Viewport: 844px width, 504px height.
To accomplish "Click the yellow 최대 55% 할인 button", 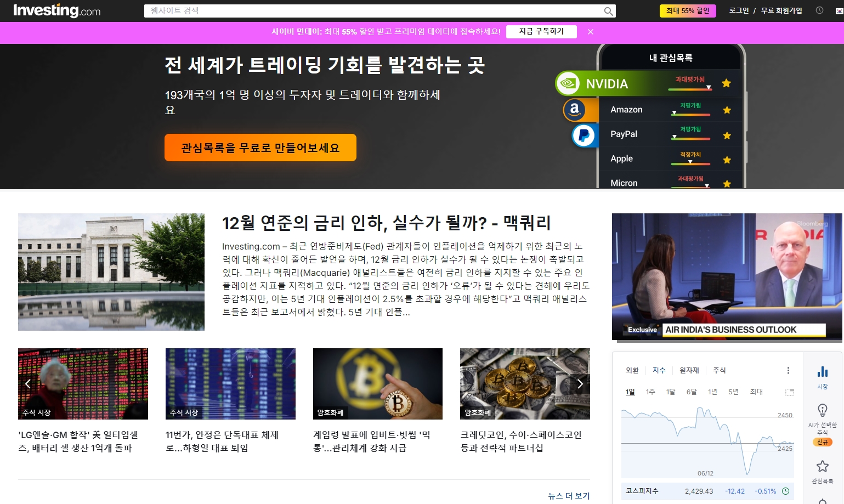I will point(688,10).
